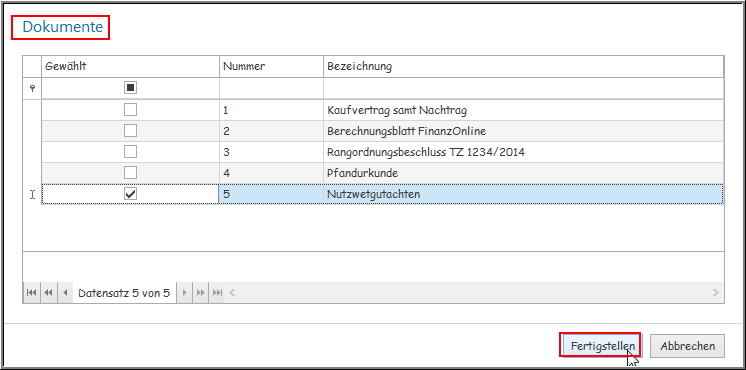Click the filter row pin icon
Screen dimensions: 746x370
[32, 88]
